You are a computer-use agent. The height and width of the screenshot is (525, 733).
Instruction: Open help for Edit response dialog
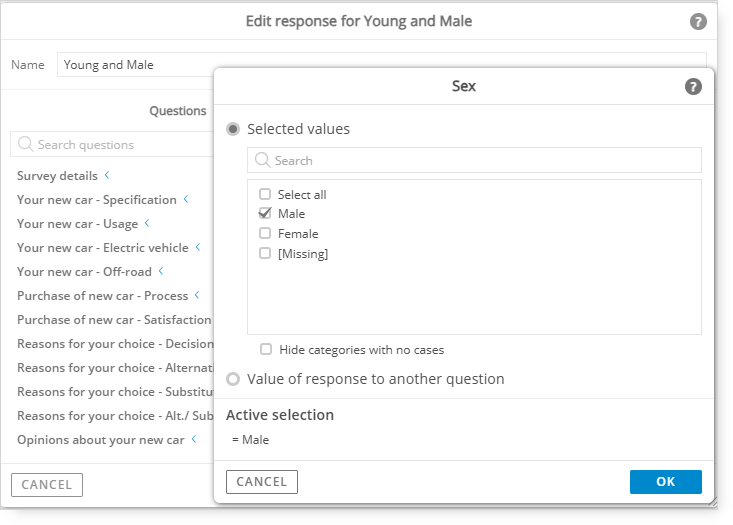coord(698,22)
